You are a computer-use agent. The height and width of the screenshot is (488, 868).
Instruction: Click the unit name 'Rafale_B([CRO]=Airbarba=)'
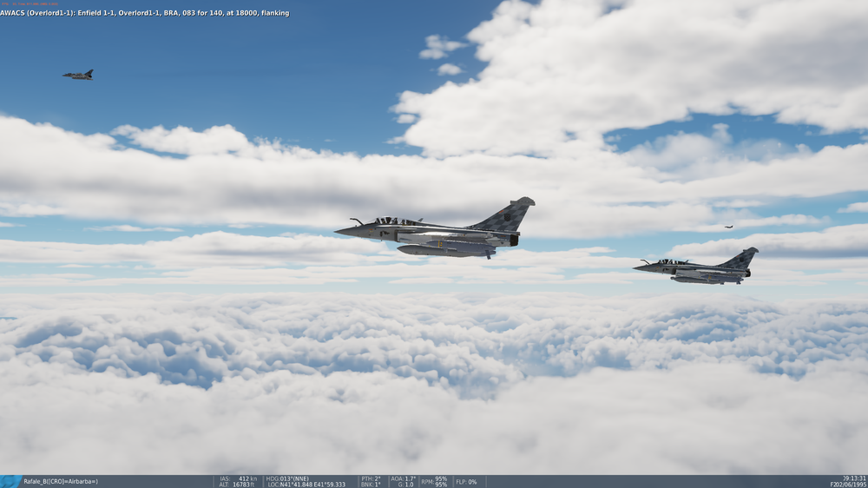coord(61,482)
